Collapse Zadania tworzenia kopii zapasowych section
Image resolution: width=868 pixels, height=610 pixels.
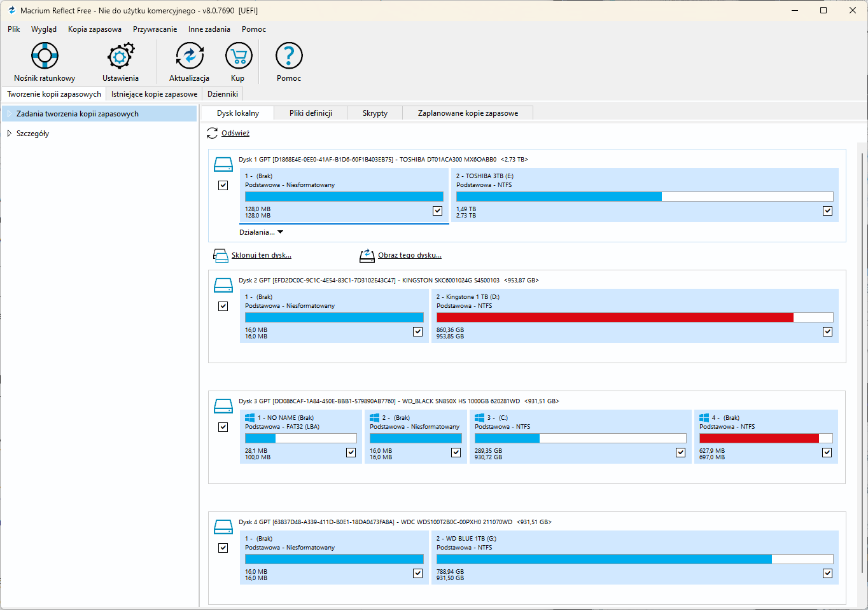[9, 114]
